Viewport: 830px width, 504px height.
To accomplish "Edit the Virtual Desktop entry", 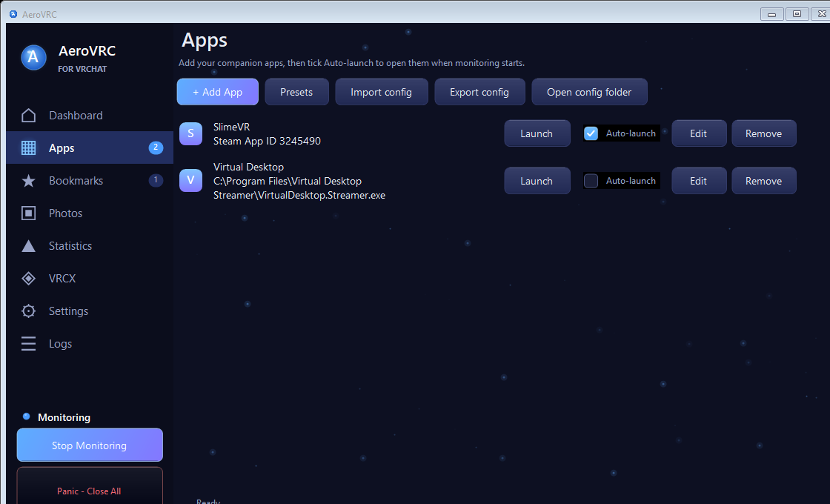I will [x=699, y=181].
